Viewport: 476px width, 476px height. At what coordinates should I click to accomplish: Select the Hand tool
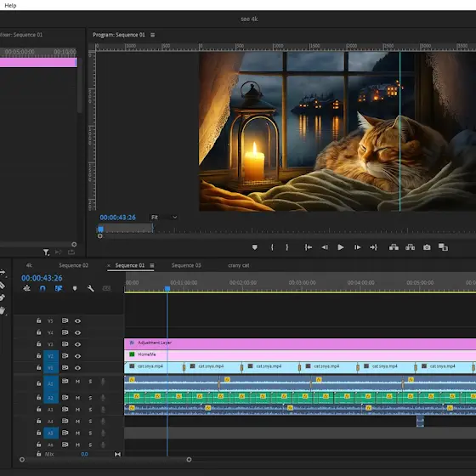pos(3,310)
